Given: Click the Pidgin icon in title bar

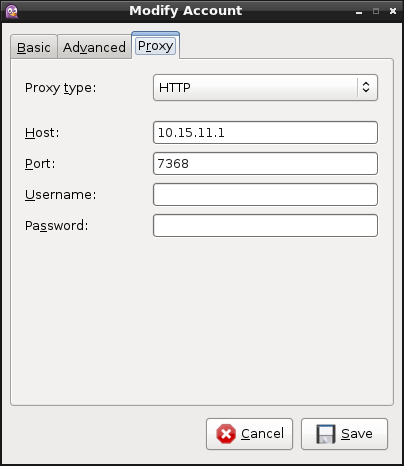Looking at the screenshot, I should pos(12,11).
